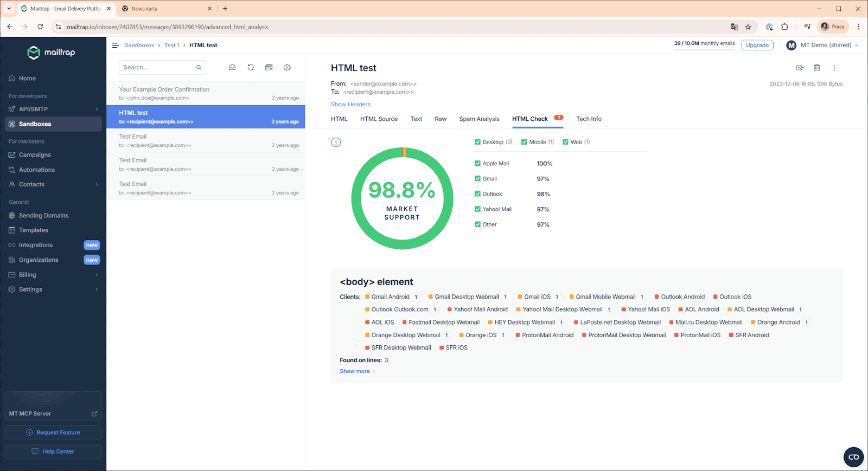
Task: Click the Search input field
Action: [162, 67]
